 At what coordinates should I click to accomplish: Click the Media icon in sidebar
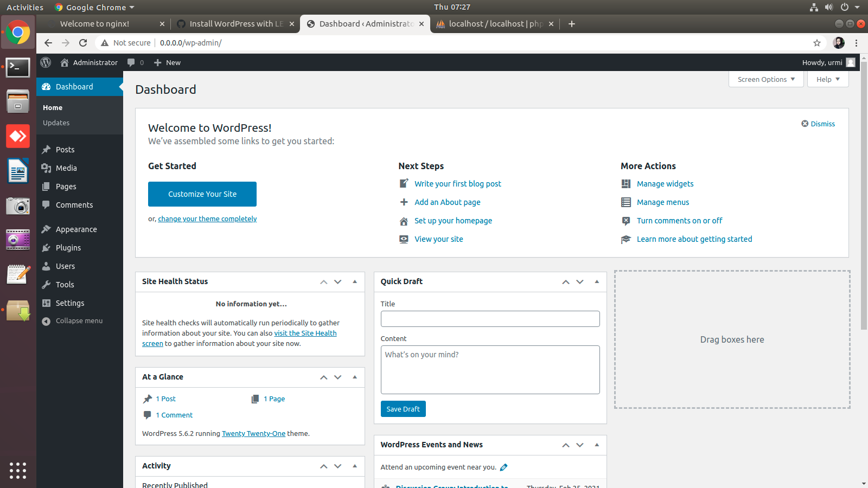click(46, 168)
